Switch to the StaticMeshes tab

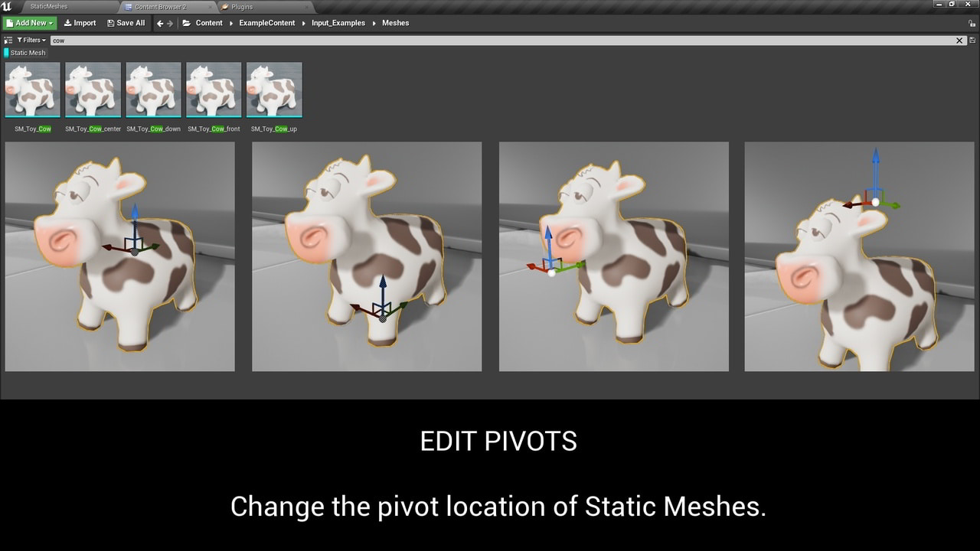pyautogui.click(x=48, y=6)
